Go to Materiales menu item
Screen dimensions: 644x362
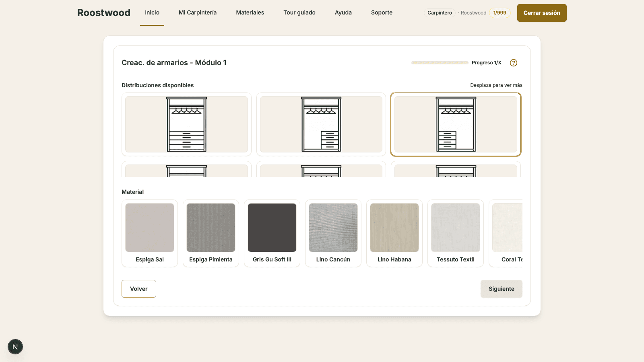[250, 12]
